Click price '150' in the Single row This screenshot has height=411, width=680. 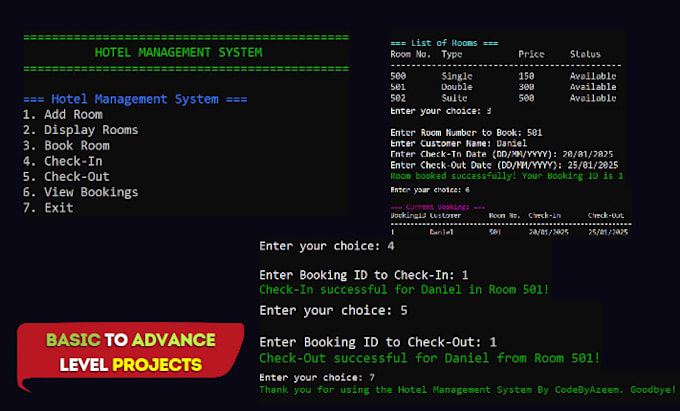click(526, 76)
